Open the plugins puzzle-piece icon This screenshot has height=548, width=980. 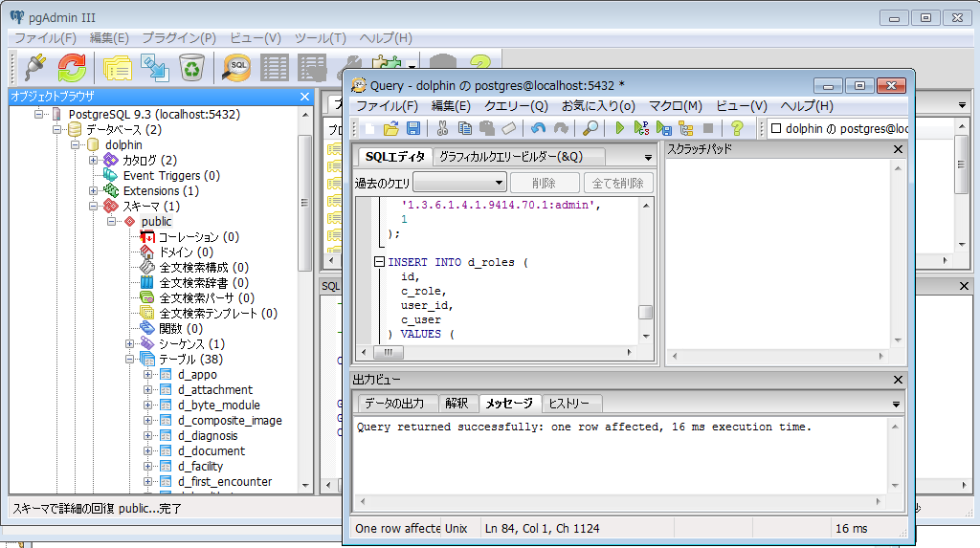click(387, 64)
